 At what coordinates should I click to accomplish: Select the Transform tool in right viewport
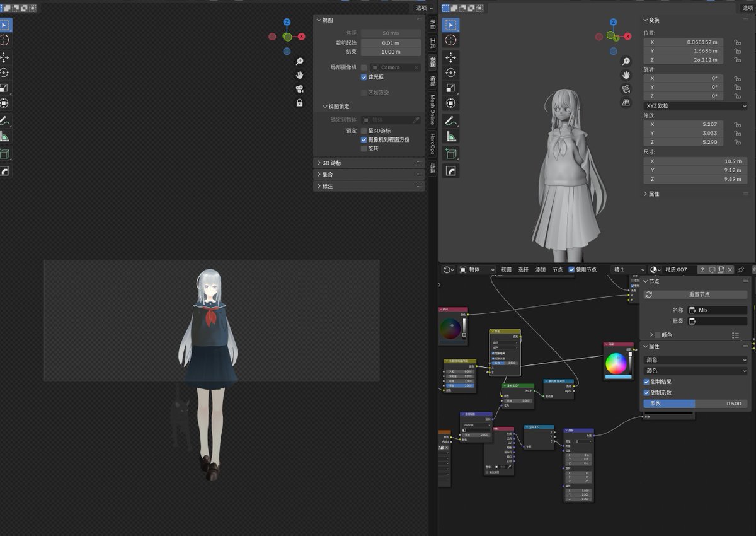pos(450,103)
